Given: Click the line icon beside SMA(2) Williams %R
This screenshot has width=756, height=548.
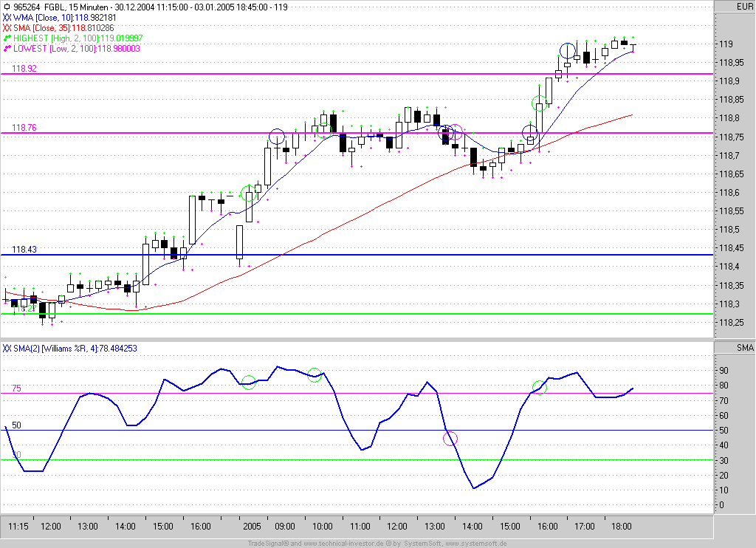Looking at the screenshot, I should [x=7, y=349].
